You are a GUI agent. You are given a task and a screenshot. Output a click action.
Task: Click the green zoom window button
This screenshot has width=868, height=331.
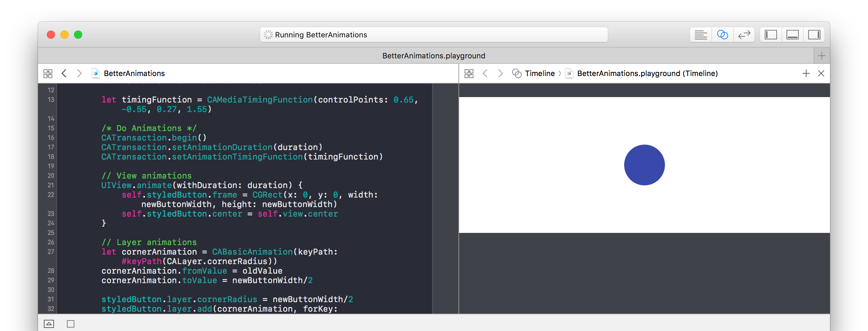pyautogui.click(x=78, y=35)
